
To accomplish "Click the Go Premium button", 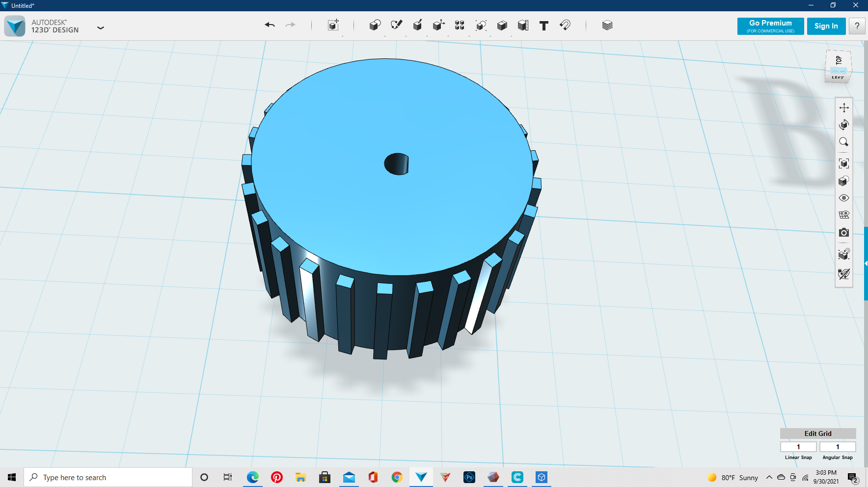I will pos(770,26).
